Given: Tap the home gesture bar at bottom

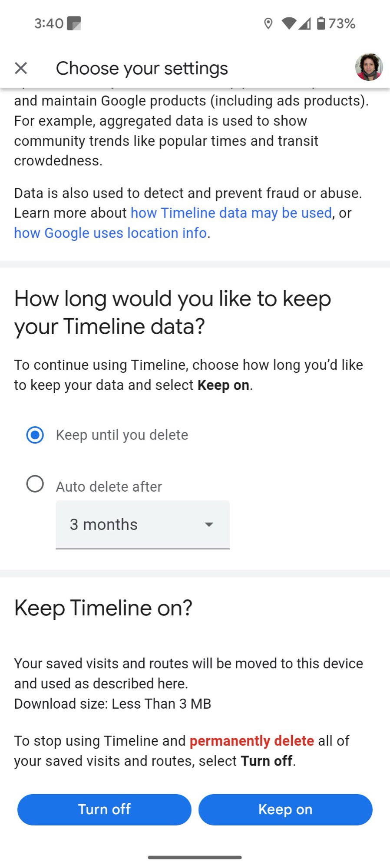Looking at the screenshot, I should pos(195,857).
